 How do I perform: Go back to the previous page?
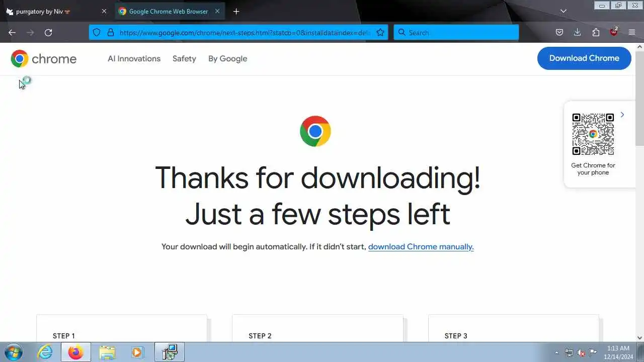coord(12,33)
